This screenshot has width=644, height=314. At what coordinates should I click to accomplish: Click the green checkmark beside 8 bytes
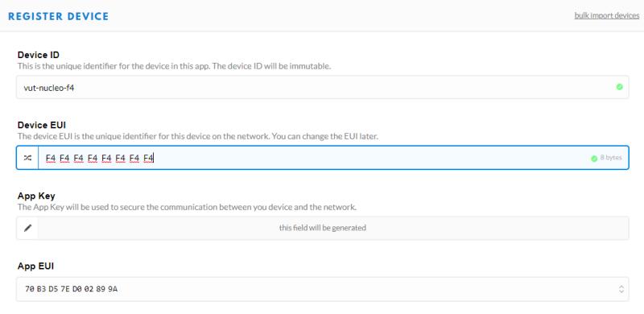[594, 159]
